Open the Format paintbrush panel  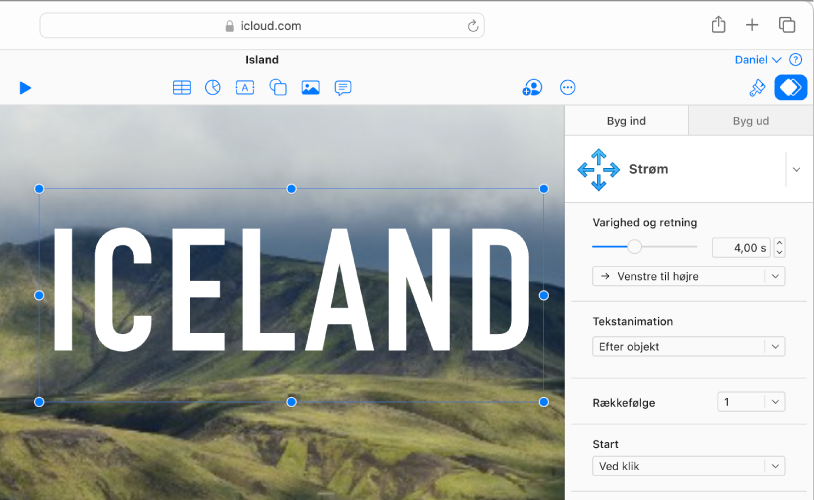coord(757,88)
